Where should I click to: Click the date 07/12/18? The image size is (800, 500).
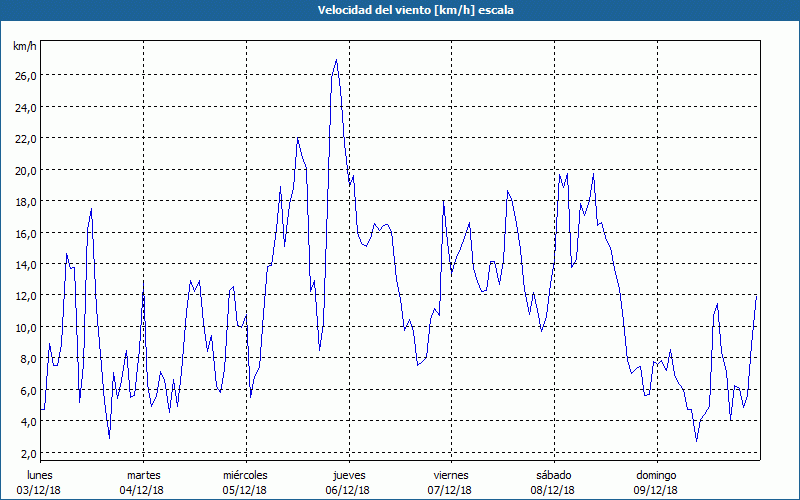(450, 490)
